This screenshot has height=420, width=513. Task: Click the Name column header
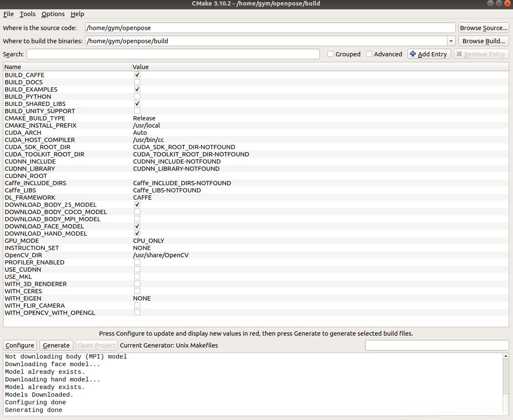(67, 67)
